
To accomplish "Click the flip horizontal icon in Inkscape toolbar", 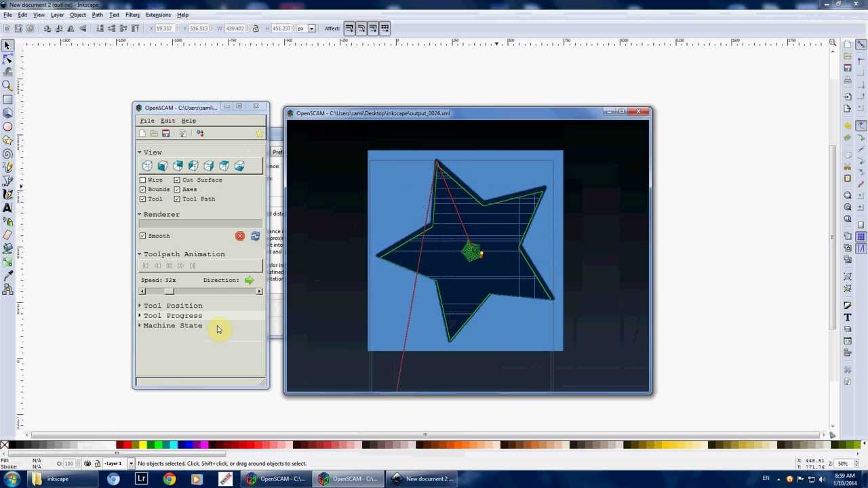I will pyautogui.click(x=71, y=28).
